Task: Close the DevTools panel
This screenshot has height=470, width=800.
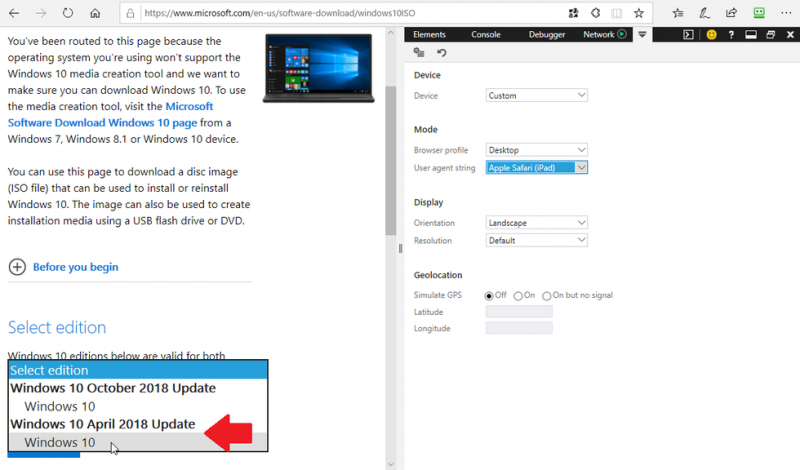Action: click(790, 35)
